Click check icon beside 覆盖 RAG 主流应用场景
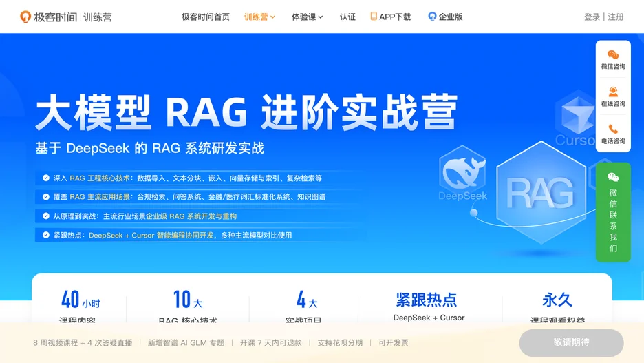 click(x=46, y=197)
